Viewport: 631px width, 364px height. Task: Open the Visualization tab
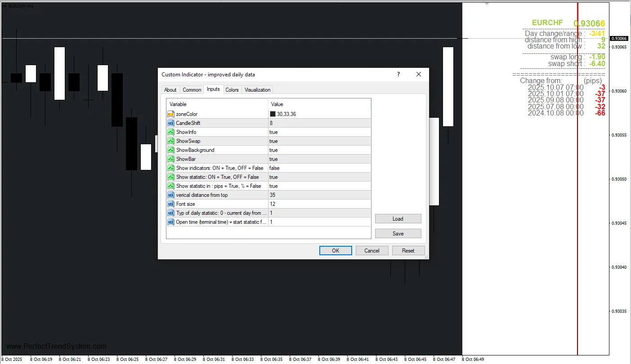tap(257, 90)
